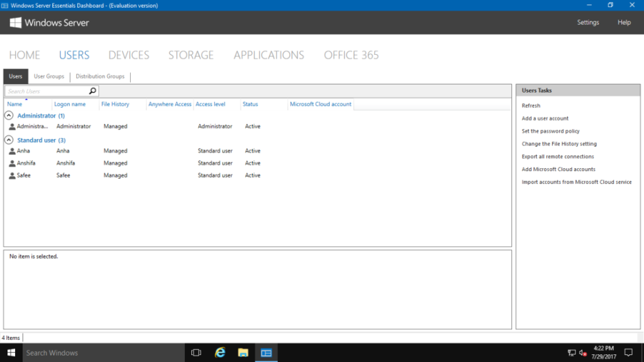
Task: Collapse the Administrator (1) group
Action: (x=9, y=116)
